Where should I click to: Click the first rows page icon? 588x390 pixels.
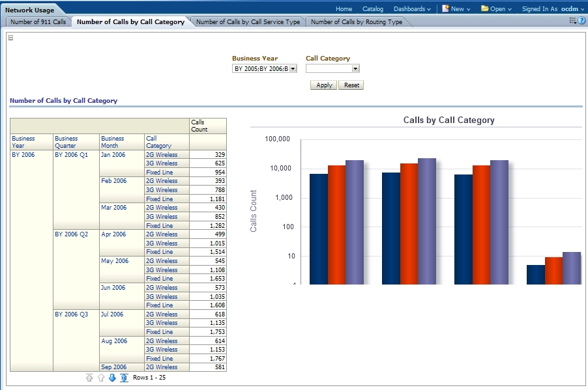coord(89,378)
